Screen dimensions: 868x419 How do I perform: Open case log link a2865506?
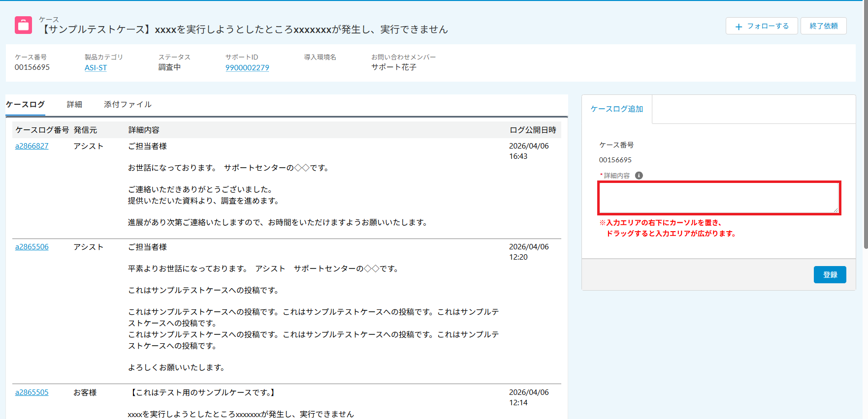(32, 247)
